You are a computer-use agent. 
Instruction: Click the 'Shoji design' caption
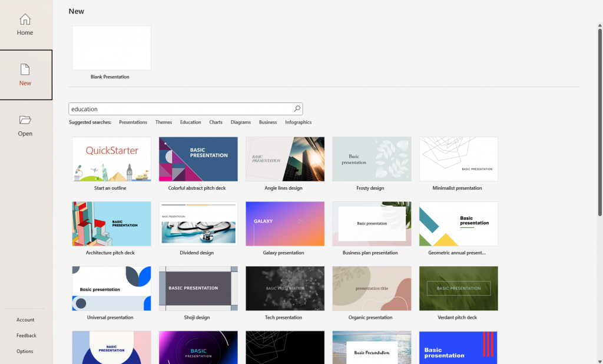coord(197,317)
